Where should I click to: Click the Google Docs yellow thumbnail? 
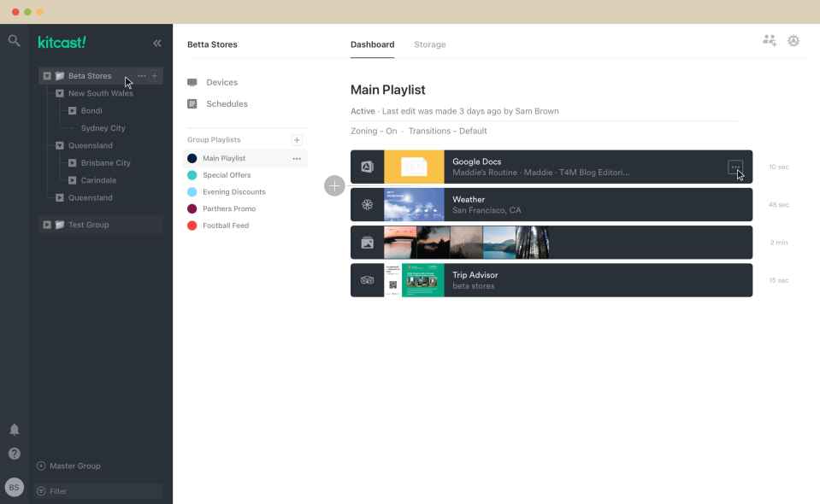click(x=414, y=167)
